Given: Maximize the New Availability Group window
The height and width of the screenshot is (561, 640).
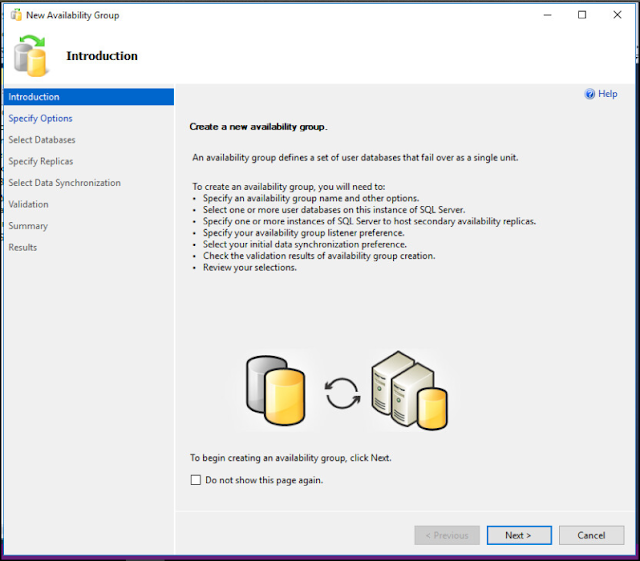Looking at the screenshot, I should 582,15.
